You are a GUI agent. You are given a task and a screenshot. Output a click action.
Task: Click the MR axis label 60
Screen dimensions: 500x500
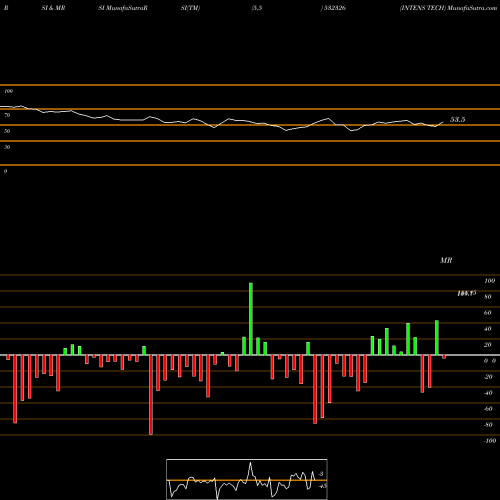click(488, 313)
